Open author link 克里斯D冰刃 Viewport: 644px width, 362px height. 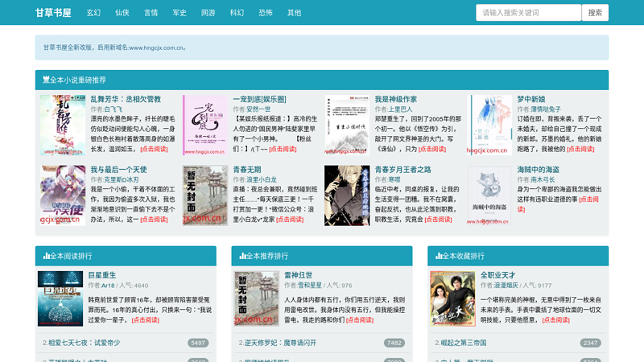pyautogui.click(x=122, y=179)
